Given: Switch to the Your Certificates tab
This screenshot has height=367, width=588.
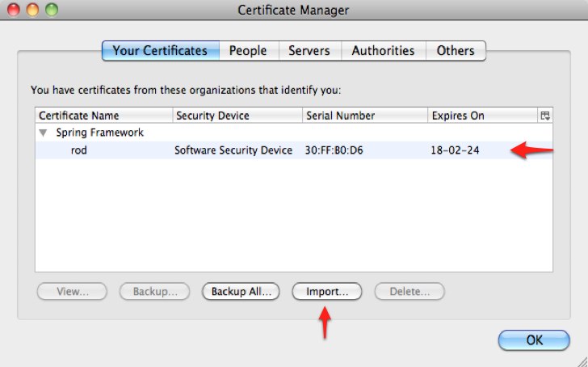Looking at the screenshot, I should pos(159,50).
